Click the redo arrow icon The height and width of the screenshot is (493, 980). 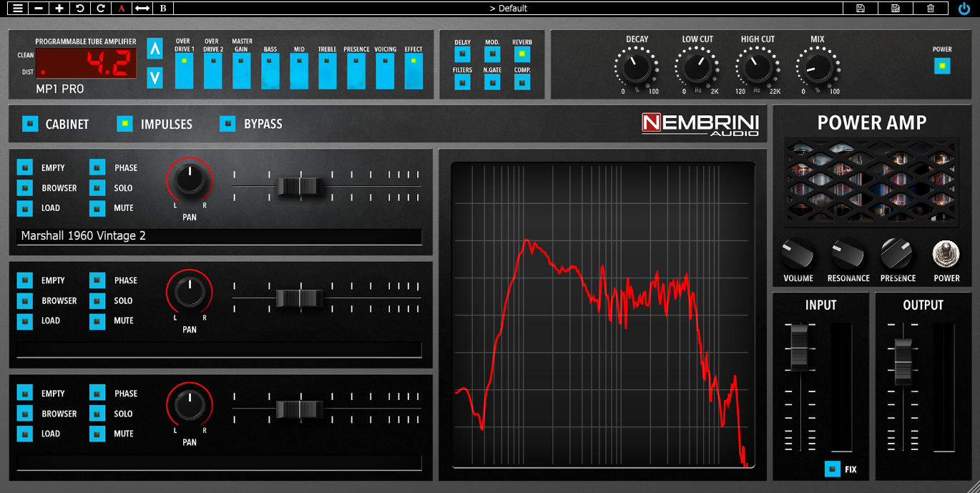click(x=99, y=9)
